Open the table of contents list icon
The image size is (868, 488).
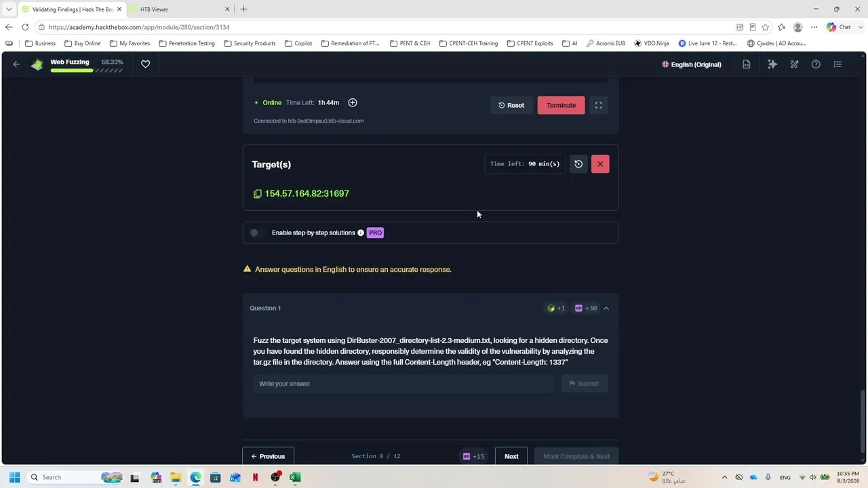[x=837, y=64]
